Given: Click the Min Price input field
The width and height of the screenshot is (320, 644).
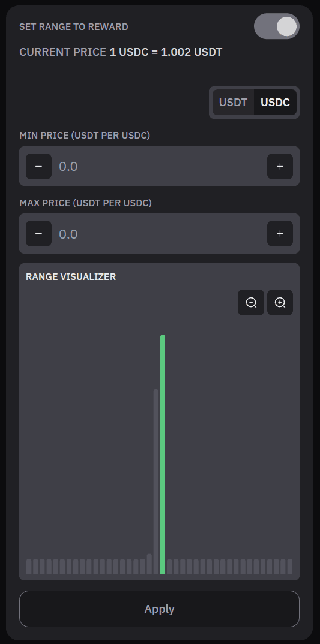Looking at the screenshot, I should [159, 166].
